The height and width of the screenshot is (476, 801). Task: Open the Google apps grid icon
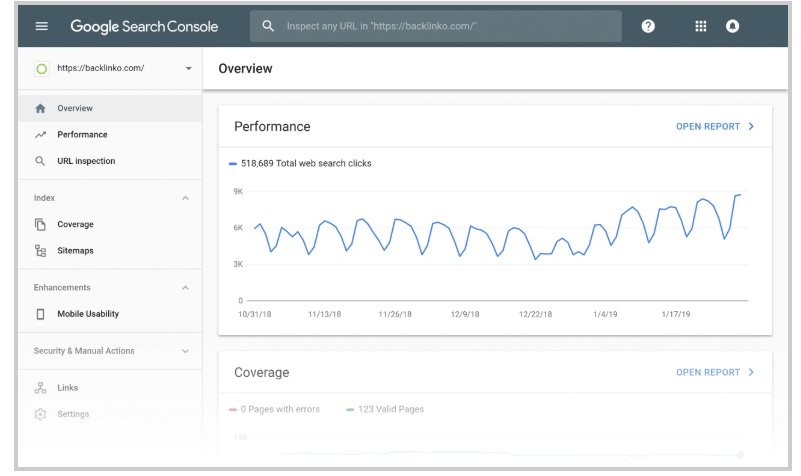(700, 26)
